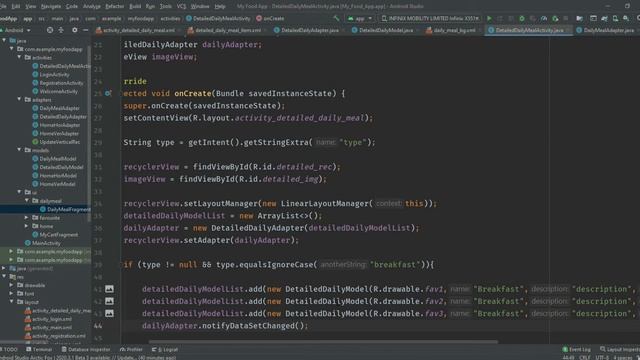Click the fav3 drawable gutter thumbnail
The height and width of the screenshot is (360, 640).
coord(109,313)
